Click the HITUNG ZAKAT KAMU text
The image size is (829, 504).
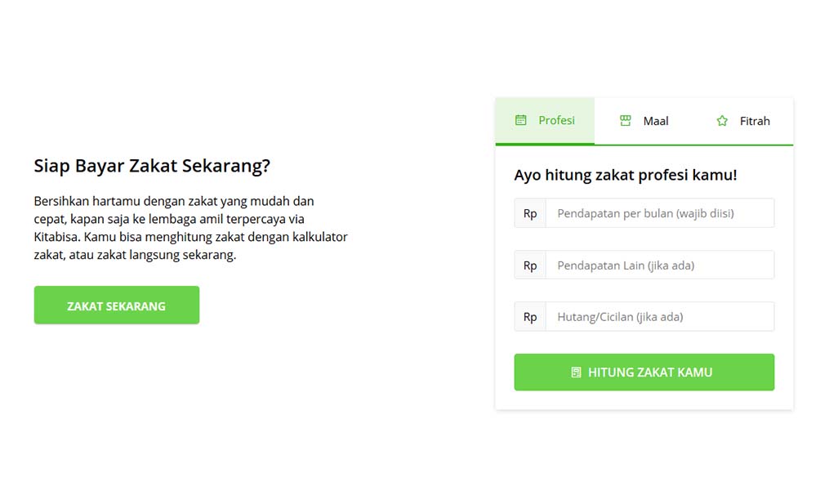pos(650,372)
